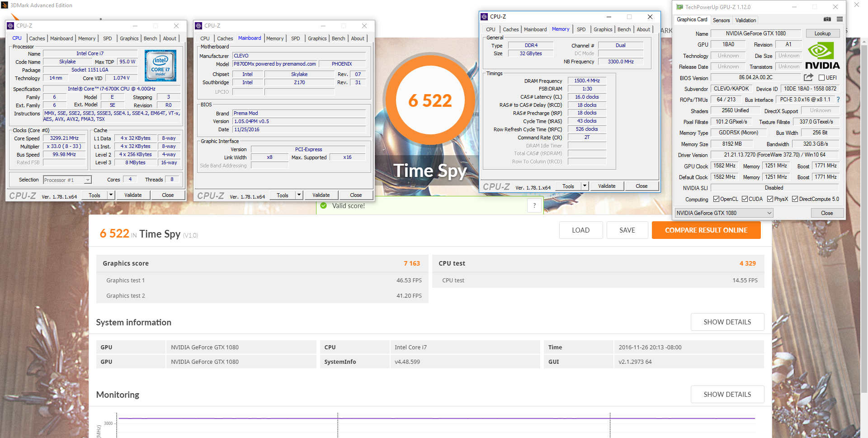
Task: Click Graphics test 2 row 41.20 FPS
Action: (x=262, y=296)
